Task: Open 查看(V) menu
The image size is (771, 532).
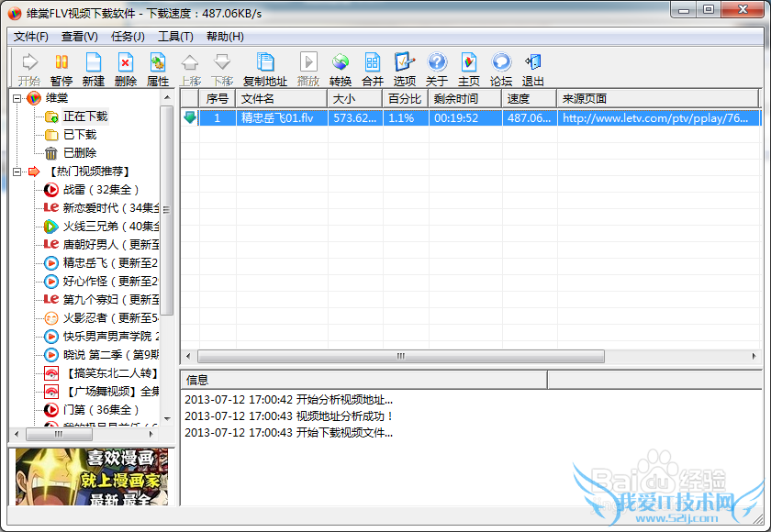Action: [79, 37]
